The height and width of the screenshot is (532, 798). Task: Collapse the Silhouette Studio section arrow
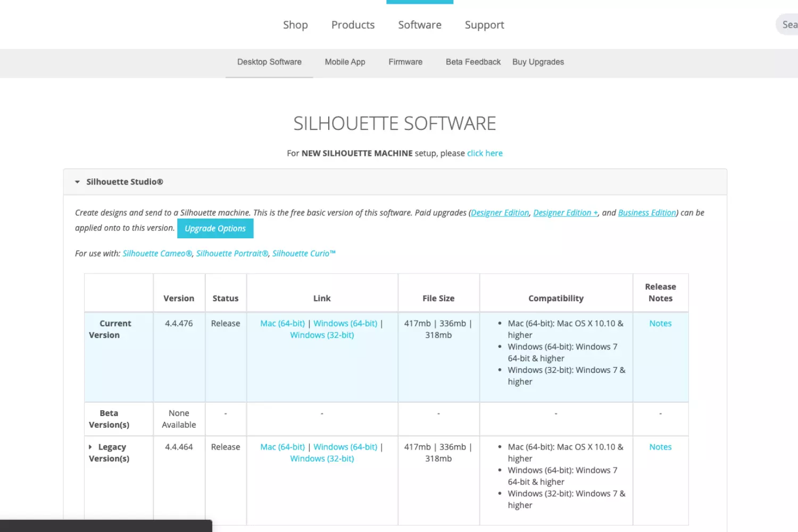coord(78,182)
